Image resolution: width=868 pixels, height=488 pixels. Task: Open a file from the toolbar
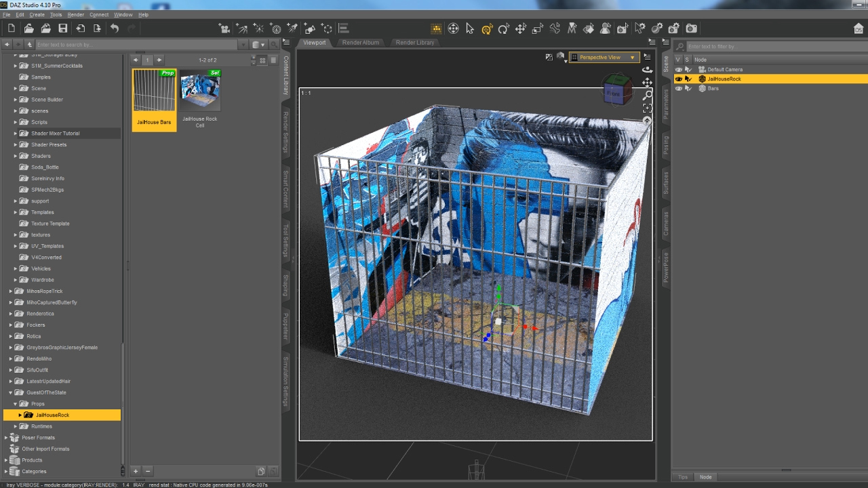tap(28, 28)
